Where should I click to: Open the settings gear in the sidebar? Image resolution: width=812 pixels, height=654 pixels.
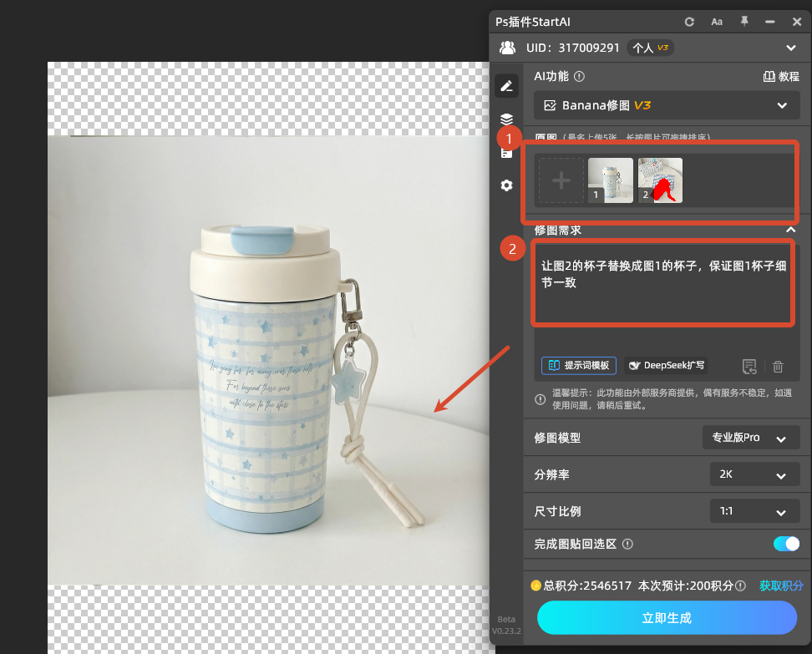[x=506, y=185]
